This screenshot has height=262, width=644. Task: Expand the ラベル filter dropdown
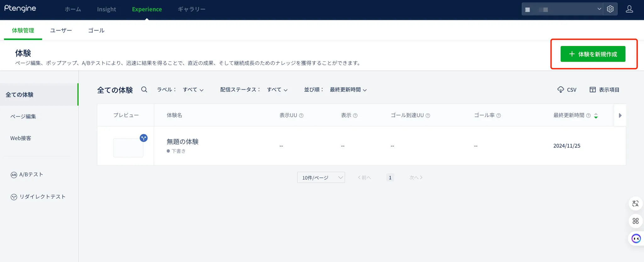point(193,90)
